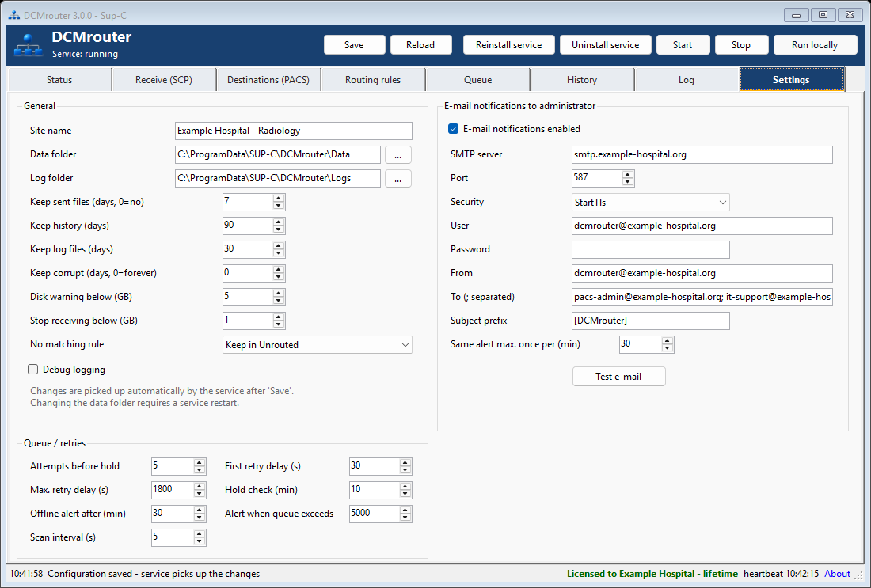
Task: Decrease Keep history days
Action: pos(279,230)
